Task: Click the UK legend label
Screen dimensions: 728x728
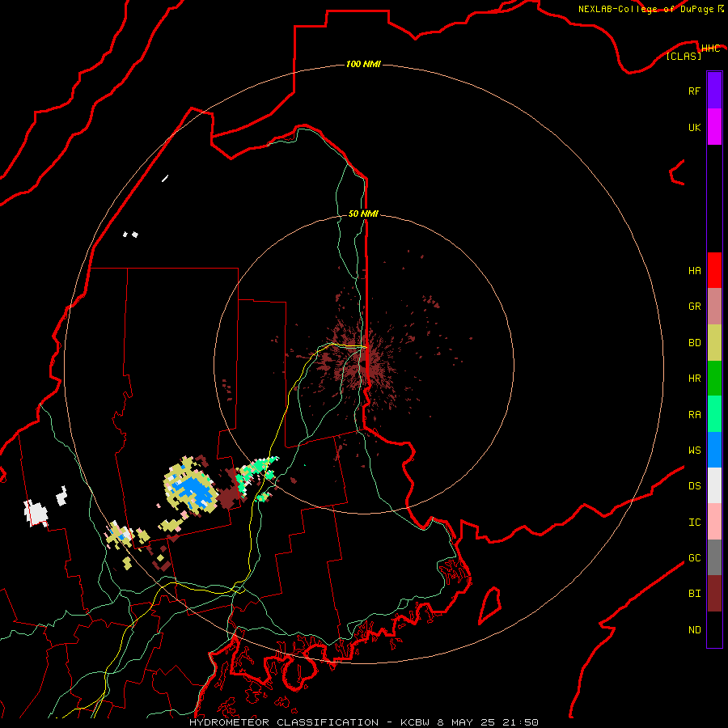Action: click(x=694, y=127)
